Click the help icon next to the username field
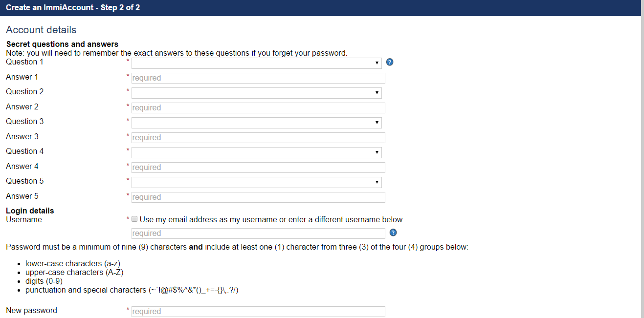This screenshot has height=318, width=644. [x=393, y=233]
